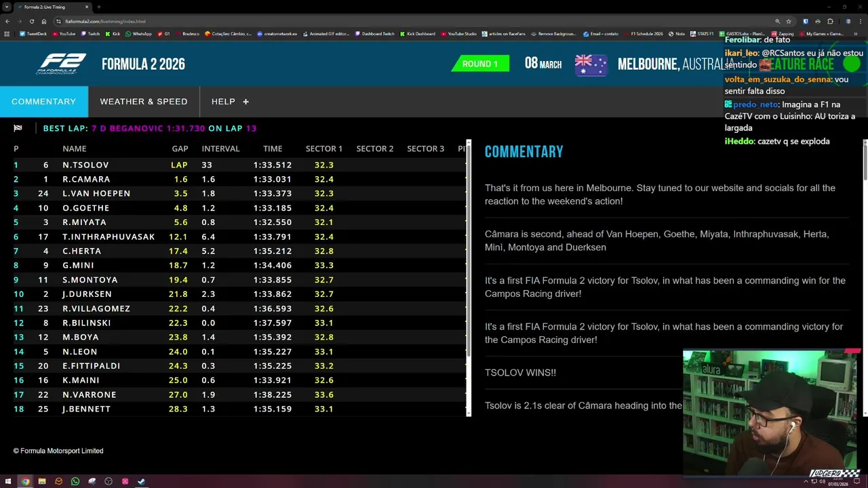Open the YouTube Studio bookmark
The image size is (868, 488).
coord(458,34)
